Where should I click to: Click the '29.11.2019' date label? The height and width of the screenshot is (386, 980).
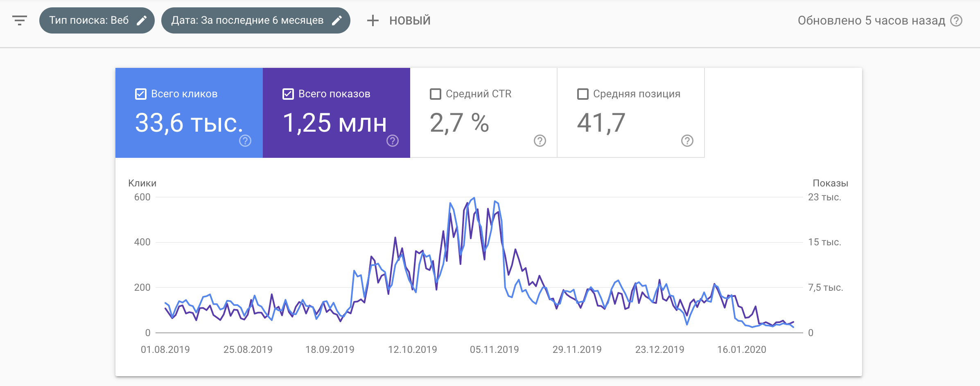tap(577, 350)
